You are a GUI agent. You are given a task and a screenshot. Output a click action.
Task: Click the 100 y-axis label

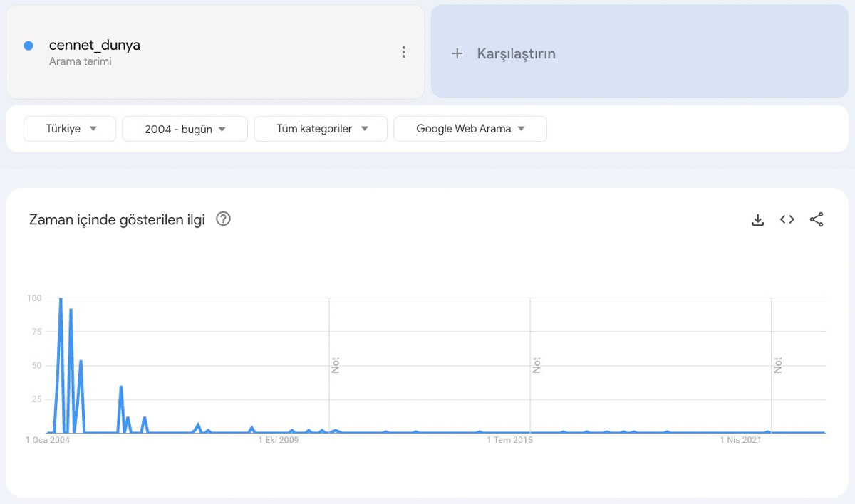click(33, 298)
